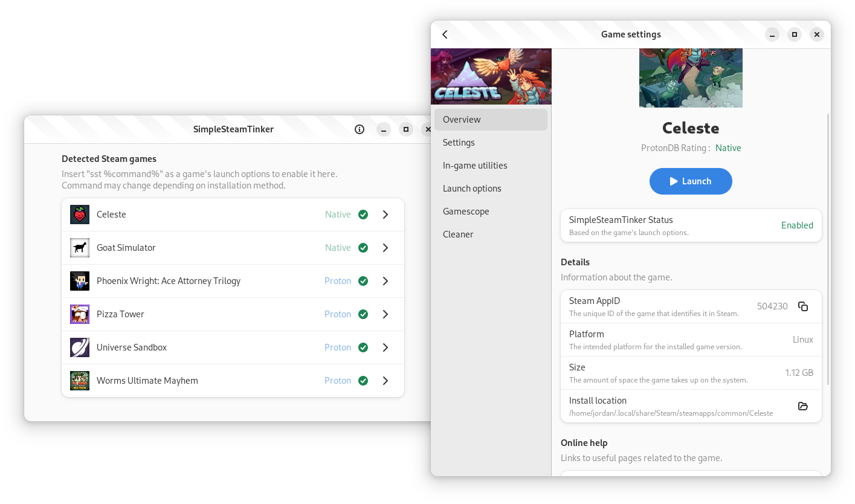The width and height of the screenshot is (855, 504).
Task: Click the Goat Simulator game icon
Action: (x=80, y=248)
